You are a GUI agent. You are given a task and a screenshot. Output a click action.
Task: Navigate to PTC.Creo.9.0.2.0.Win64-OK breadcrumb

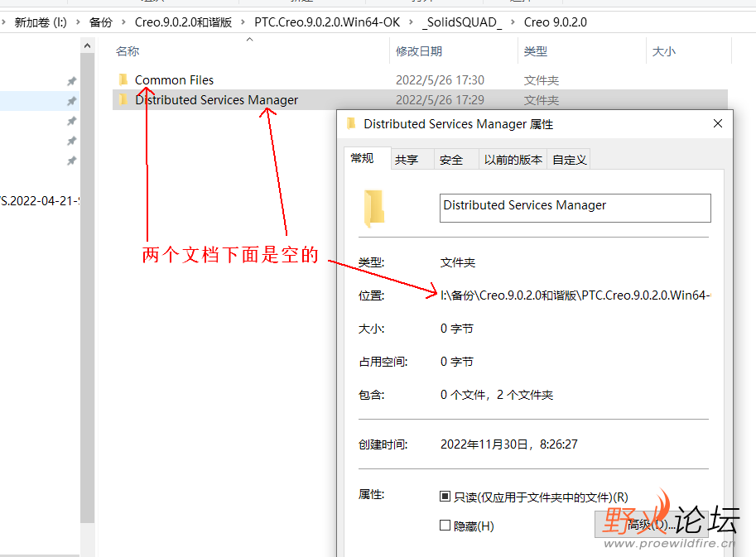(x=327, y=22)
